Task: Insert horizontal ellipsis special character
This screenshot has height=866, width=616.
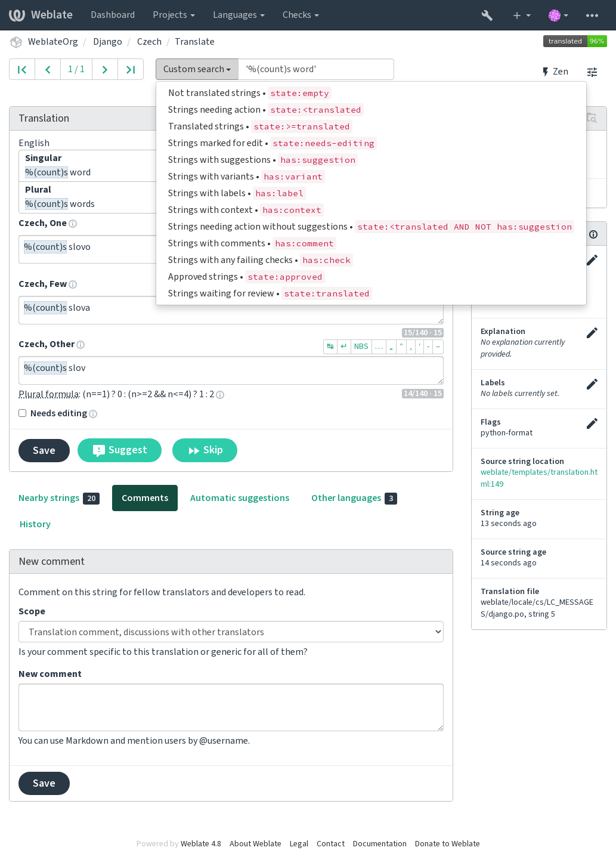Action: pyautogui.click(x=379, y=347)
